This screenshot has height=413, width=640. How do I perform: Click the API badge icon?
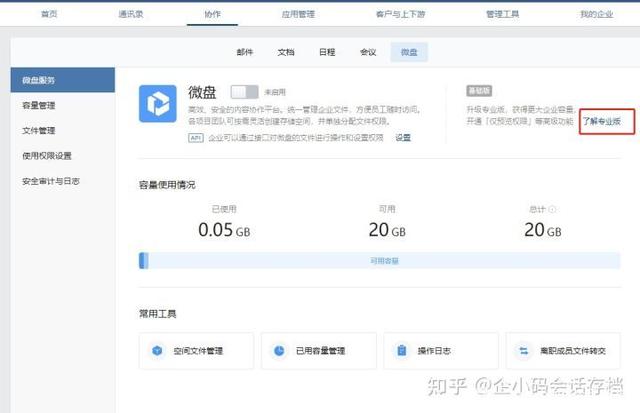coord(196,137)
